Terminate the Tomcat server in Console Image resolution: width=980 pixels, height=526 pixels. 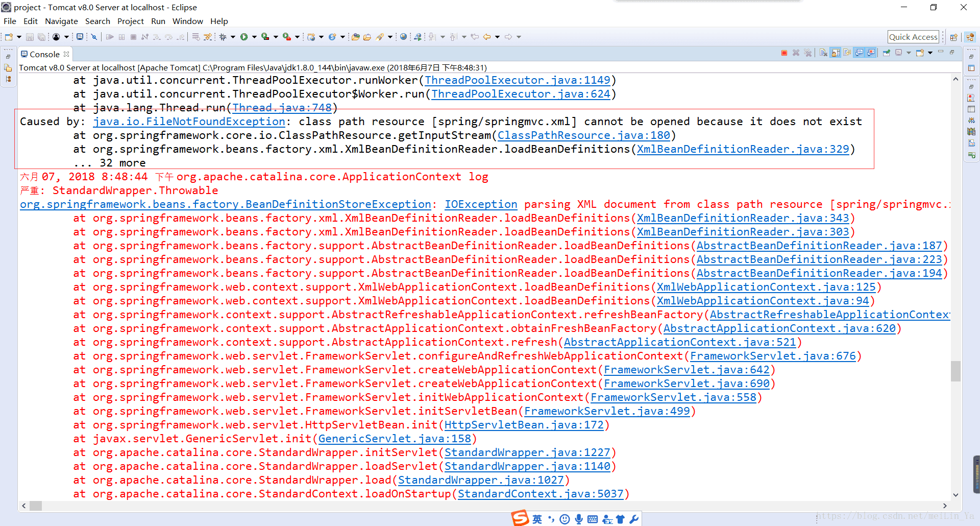click(x=784, y=53)
